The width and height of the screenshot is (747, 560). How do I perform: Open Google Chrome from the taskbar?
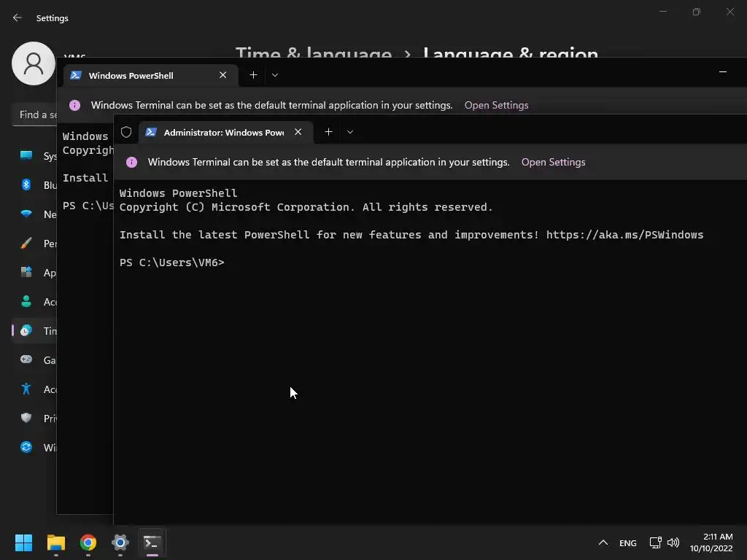pos(88,542)
